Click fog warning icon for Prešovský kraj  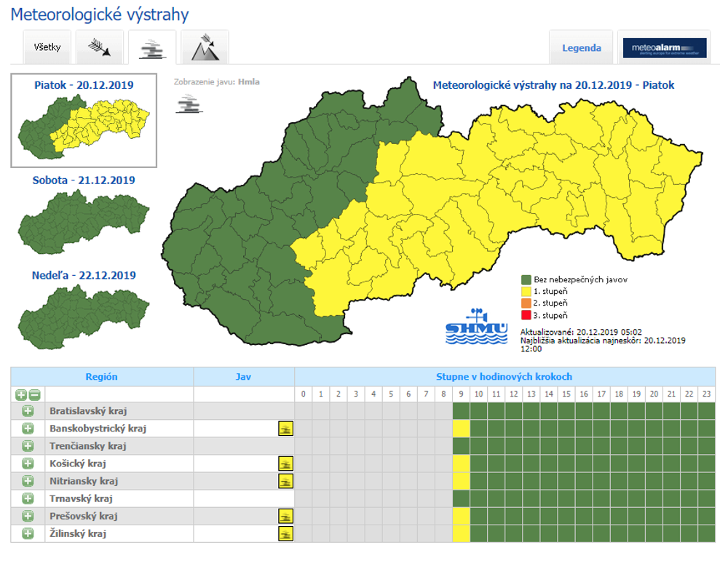pyautogui.click(x=285, y=516)
